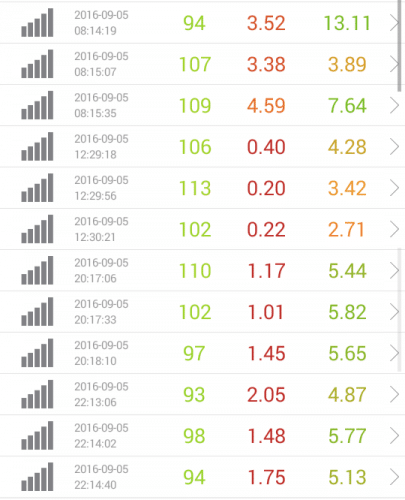Image resolution: width=405 pixels, height=500 pixels.
Task: Open details arrow for 22:14:02 entry
Action: (394, 436)
